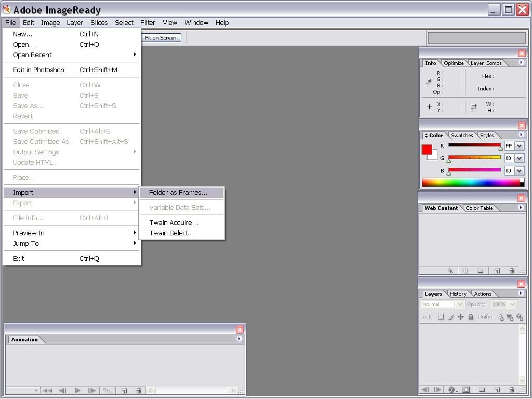Select Edit in Photoshop from File menu
The image size is (532, 399).
coord(38,70)
